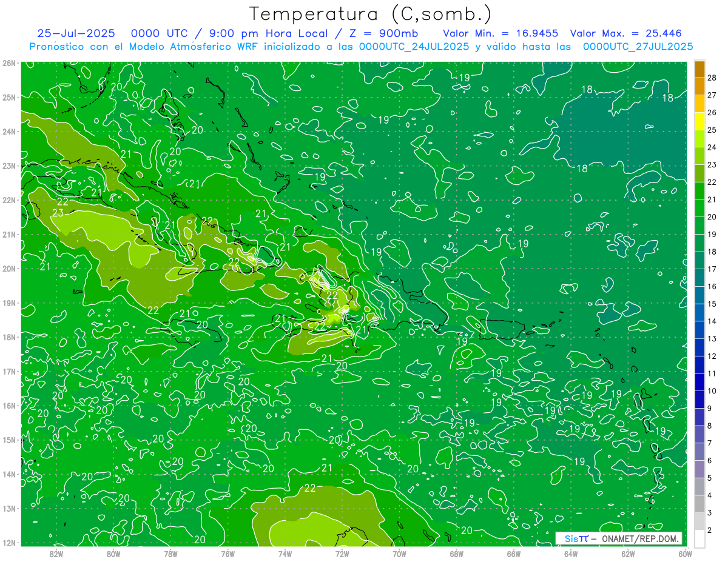
Task: Click the latitude label '19N'
Action: [8, 303]
